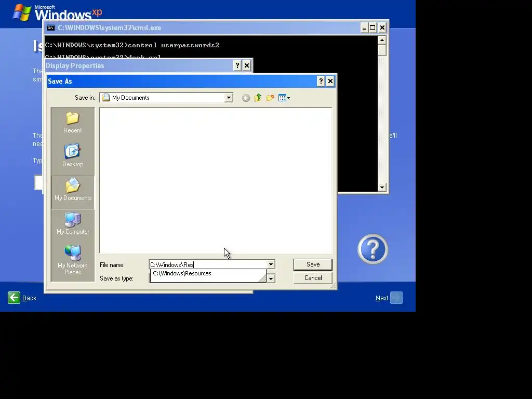Close the Display Properties dialog
The height and width of the screenshot is (399, 532).
point(247,65)
